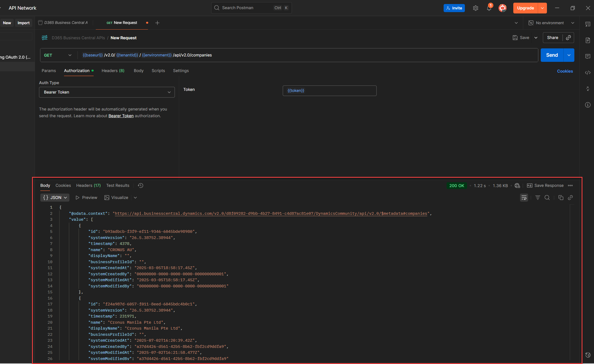Switch to the Headers (8) request tab
This screenshot has height=364, width=594.
point(113,71)
